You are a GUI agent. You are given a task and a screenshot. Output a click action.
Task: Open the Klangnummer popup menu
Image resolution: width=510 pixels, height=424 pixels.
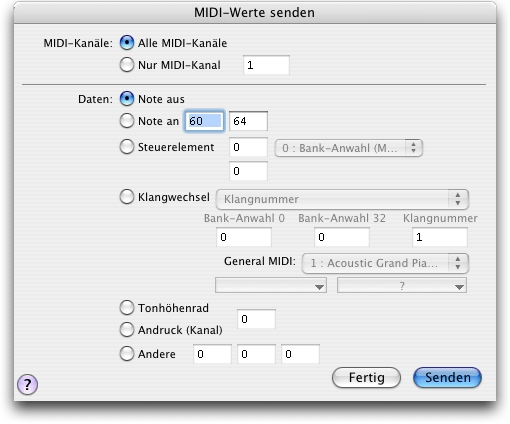[342, 199]
